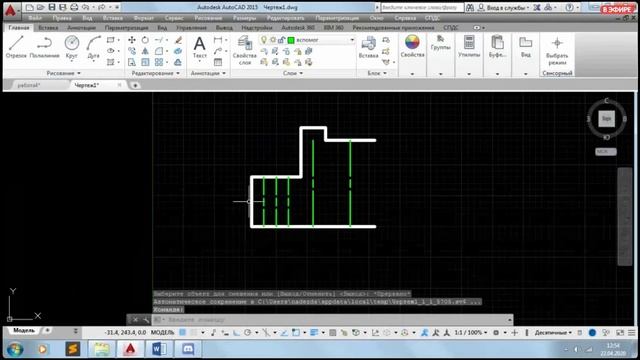Select the Круг (Circle) tool

point(71,47)
